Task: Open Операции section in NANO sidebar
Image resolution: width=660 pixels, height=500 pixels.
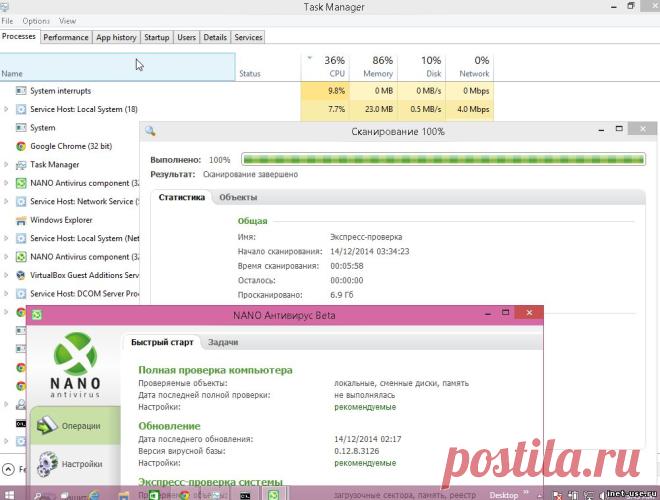Action: click(75, 426)
